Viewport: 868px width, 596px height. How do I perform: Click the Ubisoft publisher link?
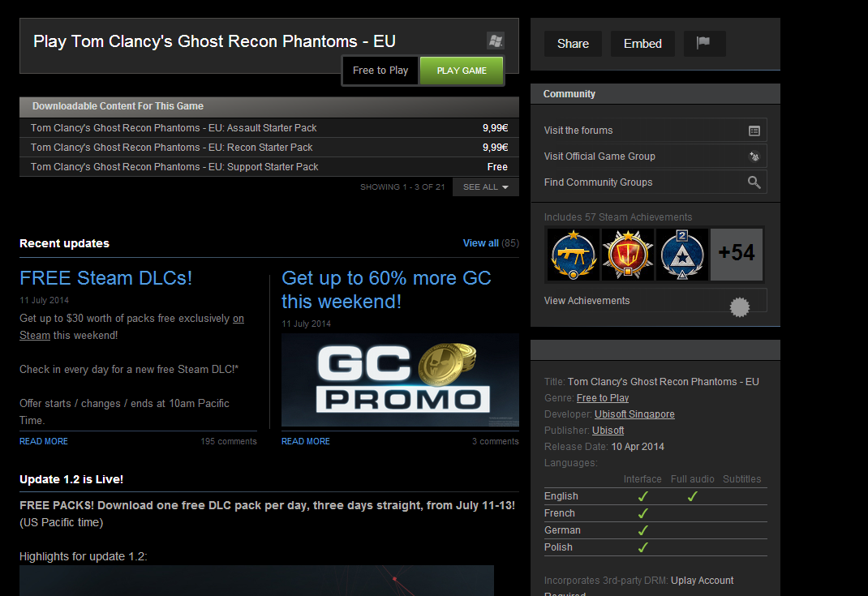click(x=608, y=430)
